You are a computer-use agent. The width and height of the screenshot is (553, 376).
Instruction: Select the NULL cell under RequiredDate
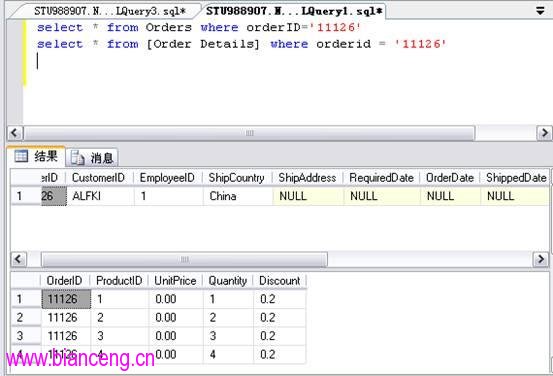382,196
